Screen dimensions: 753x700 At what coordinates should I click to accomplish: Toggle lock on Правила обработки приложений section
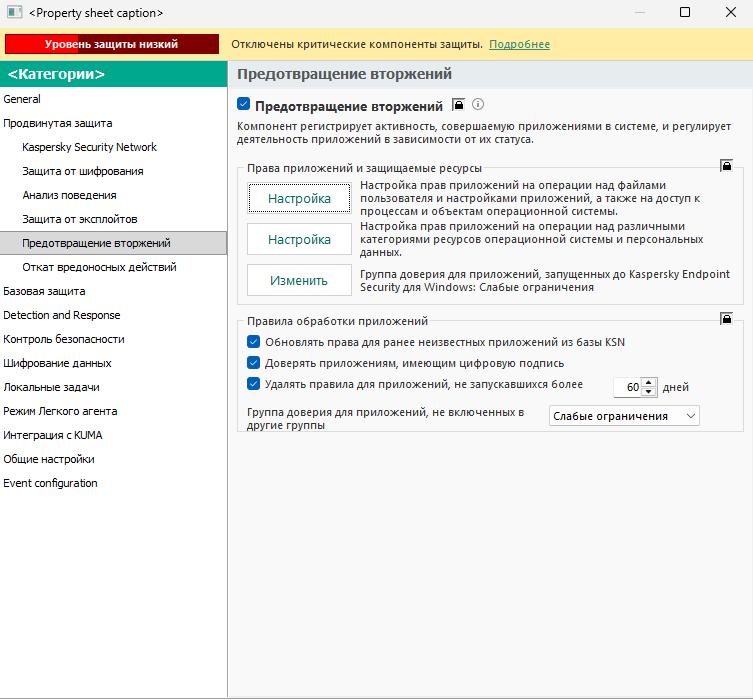(x=727, y=318)
